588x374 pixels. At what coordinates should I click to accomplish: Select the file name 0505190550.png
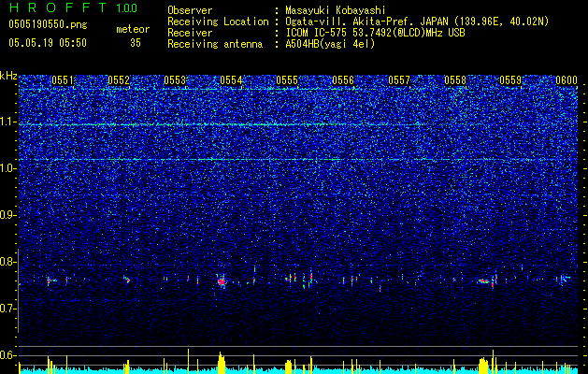[48, 25]
